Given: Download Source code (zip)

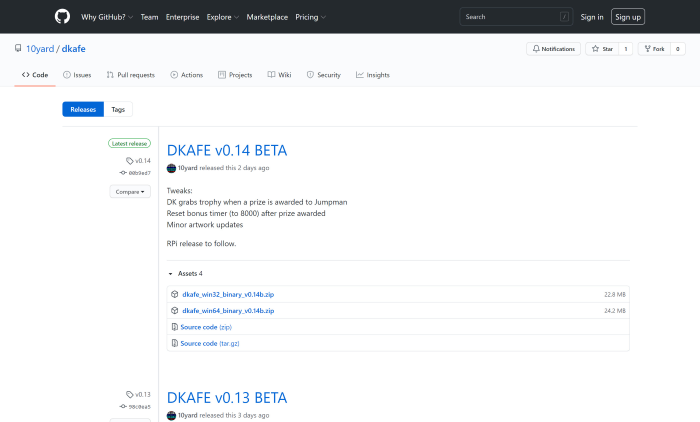Looking at the screenshot, I should point(206,327).
